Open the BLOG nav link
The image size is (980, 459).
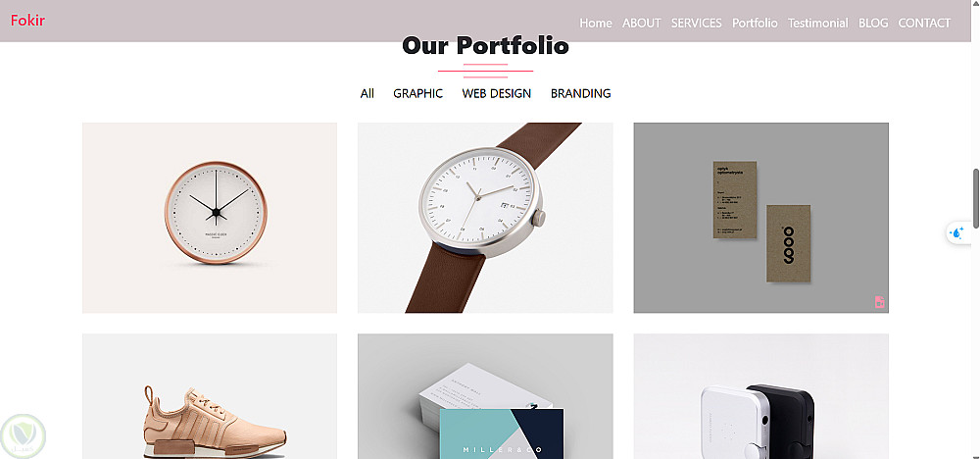[x=873, y=24]
